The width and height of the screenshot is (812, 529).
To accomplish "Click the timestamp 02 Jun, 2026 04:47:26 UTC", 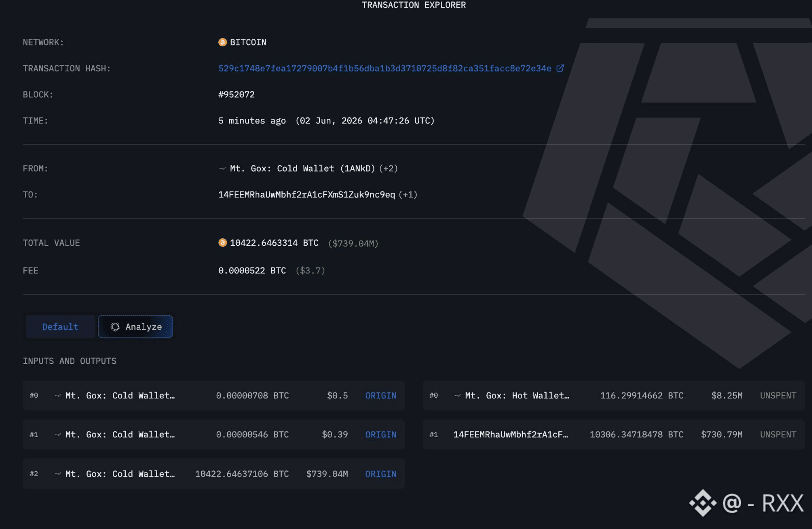I will [365, 121].
